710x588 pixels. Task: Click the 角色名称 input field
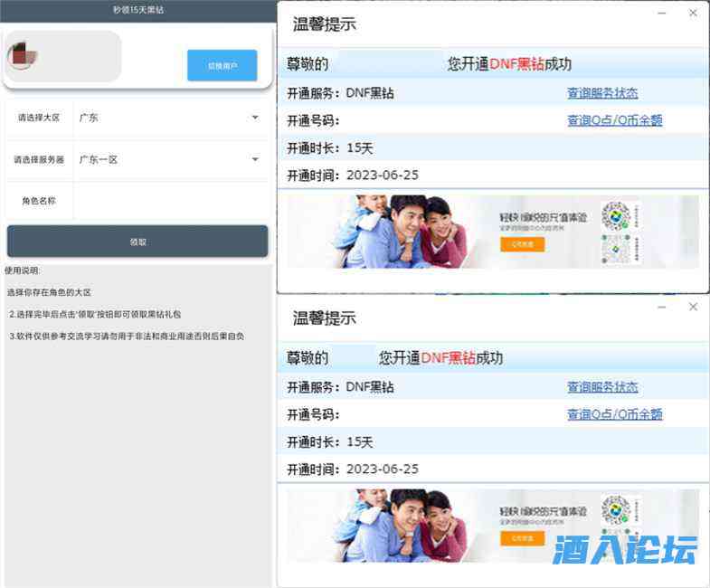click(x=171, y=201)
